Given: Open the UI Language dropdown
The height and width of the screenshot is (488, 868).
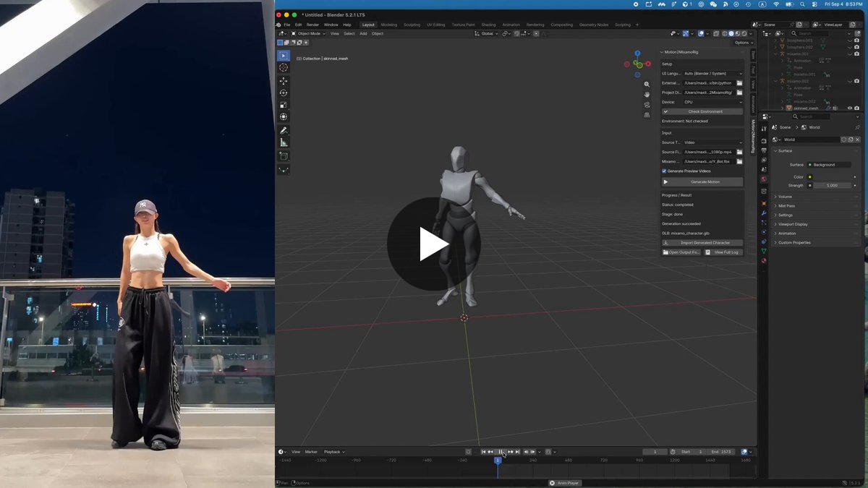Looking at the screenshot, I should 712,74.
